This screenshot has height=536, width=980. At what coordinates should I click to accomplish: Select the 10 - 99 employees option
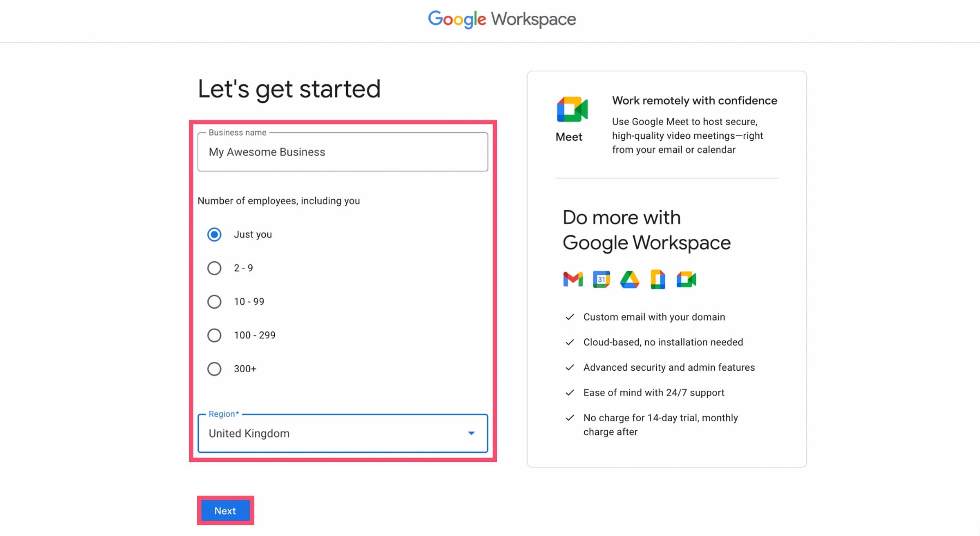214,301
